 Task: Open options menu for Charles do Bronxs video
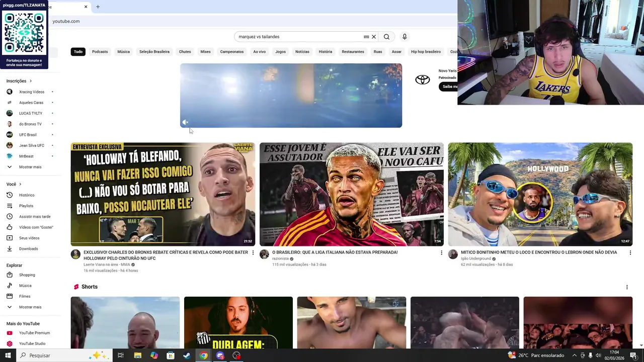[x=253, y=252]
